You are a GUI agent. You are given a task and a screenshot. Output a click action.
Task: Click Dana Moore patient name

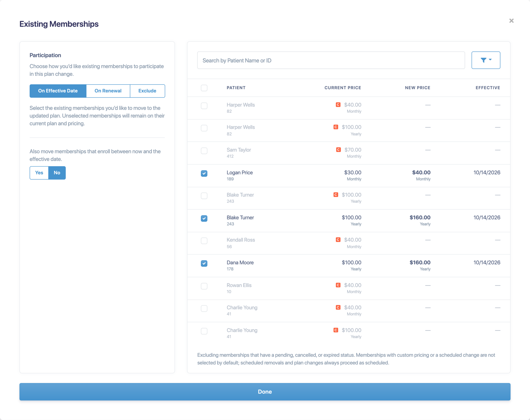pyautogui.click(x=240, y=262)
